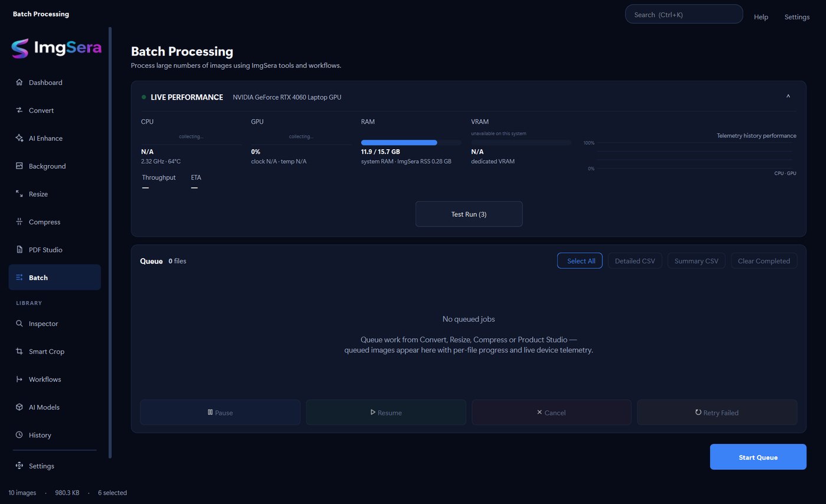
Task: Click Retry Failed button
Action: tap(717, 413)
